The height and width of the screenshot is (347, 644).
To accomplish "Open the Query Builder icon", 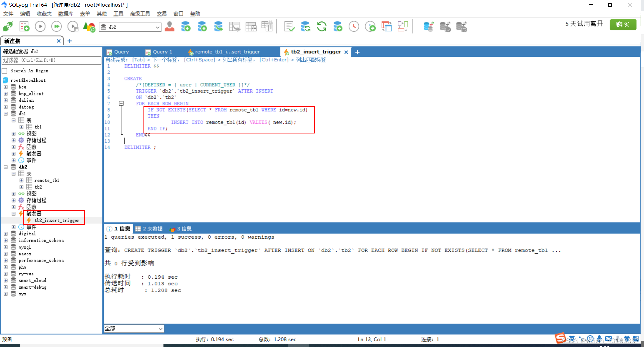I will coord(403,26).
